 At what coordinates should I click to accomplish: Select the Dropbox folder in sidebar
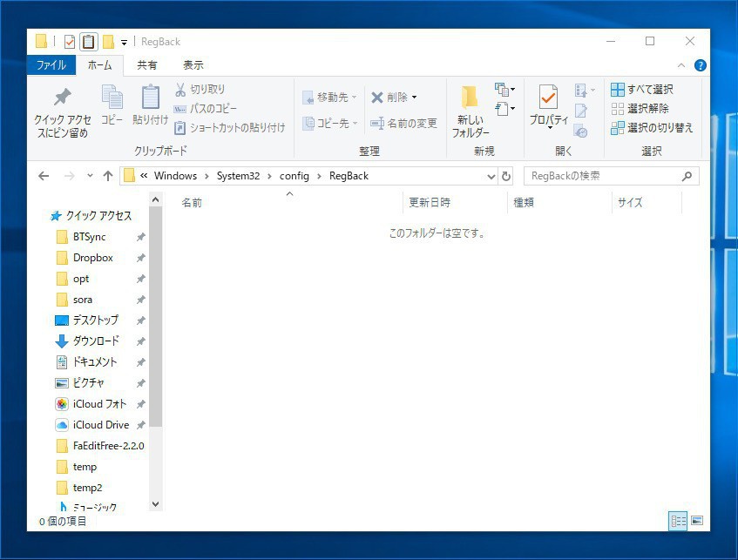click(92, 258)
